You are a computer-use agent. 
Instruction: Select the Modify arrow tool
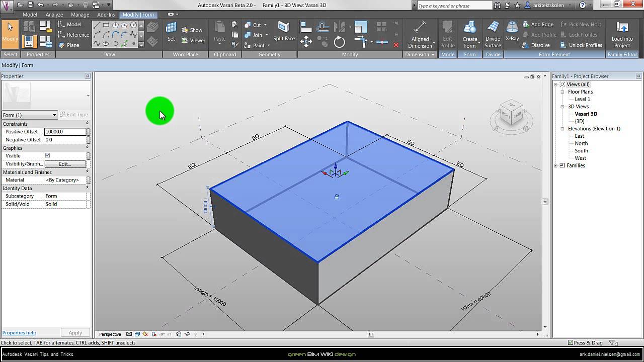coord(10,34)
